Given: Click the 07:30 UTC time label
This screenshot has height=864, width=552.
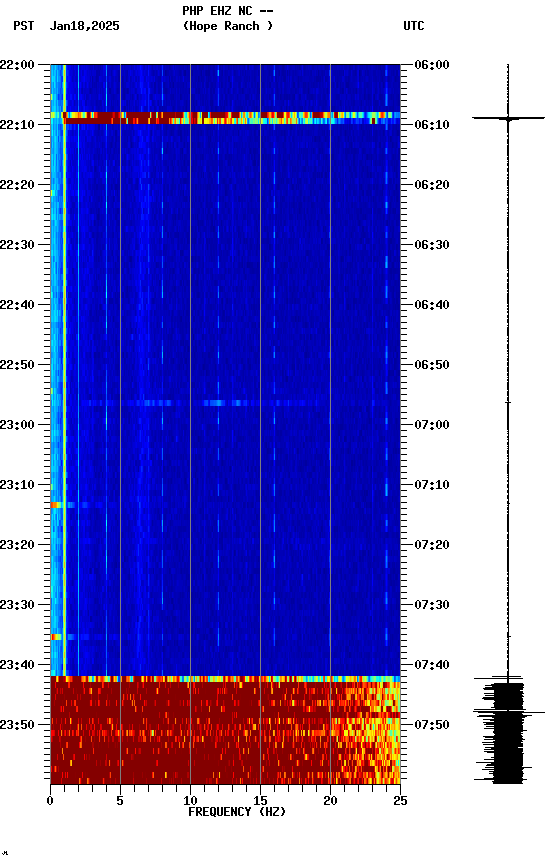Looking at the screenshot, I should pos(432,605).
